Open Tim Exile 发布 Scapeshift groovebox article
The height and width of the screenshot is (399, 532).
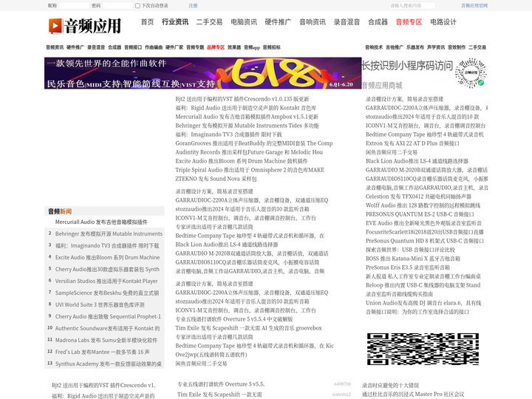(248, 328)
